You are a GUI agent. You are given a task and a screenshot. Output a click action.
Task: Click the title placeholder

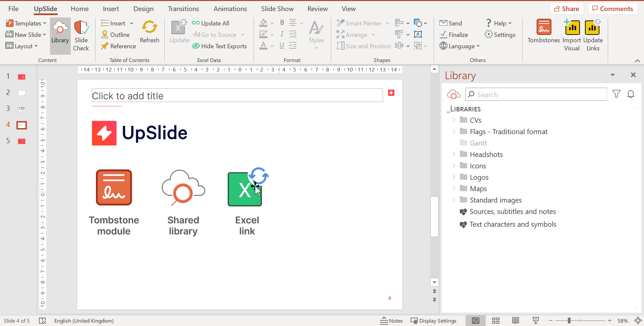(237, 95)
